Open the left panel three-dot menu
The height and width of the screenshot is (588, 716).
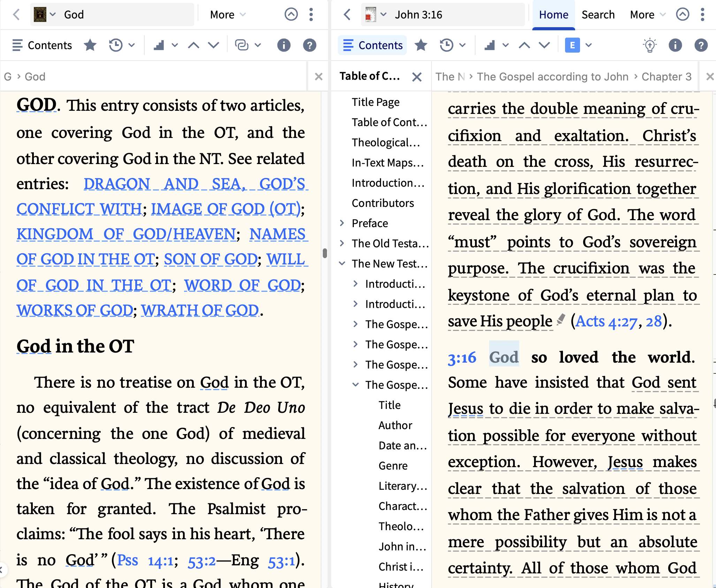[311, 15]
